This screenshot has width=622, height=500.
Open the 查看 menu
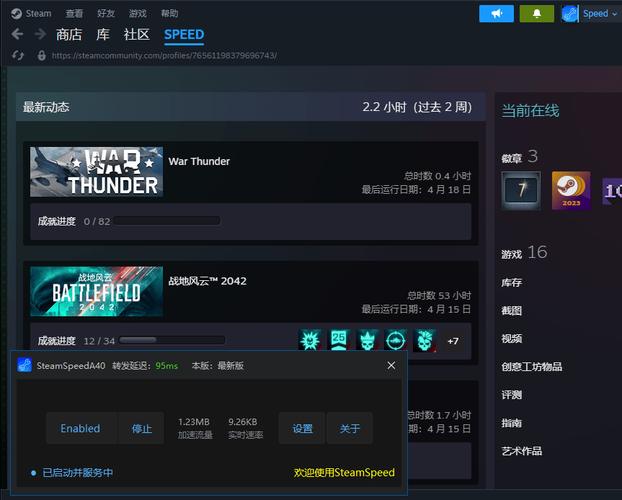pyautogui.click(x=74, y=13)
